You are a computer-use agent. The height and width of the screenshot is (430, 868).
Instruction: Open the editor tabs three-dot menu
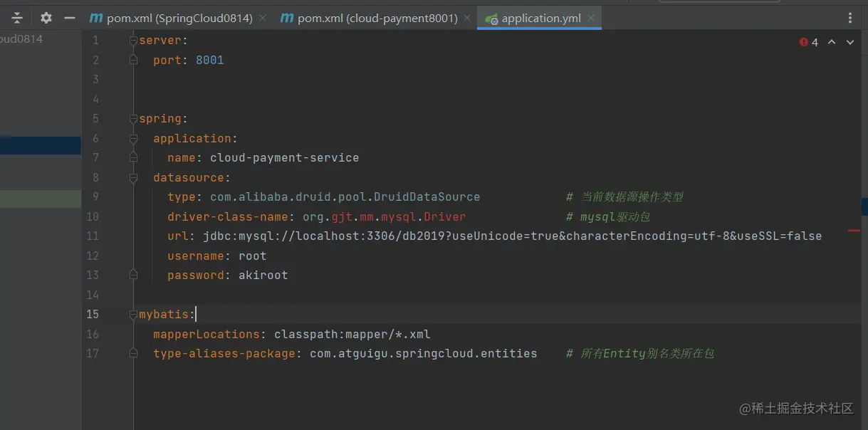850,19
